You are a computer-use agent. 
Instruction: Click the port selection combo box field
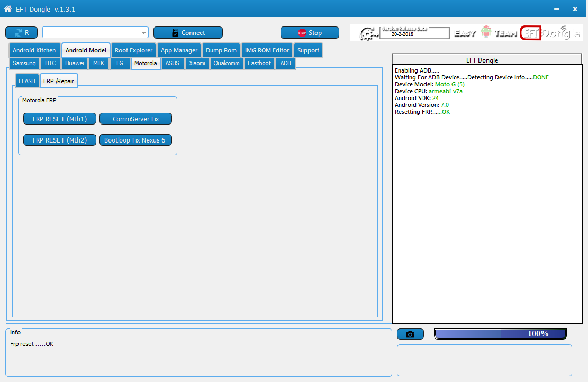coord(92,33)
